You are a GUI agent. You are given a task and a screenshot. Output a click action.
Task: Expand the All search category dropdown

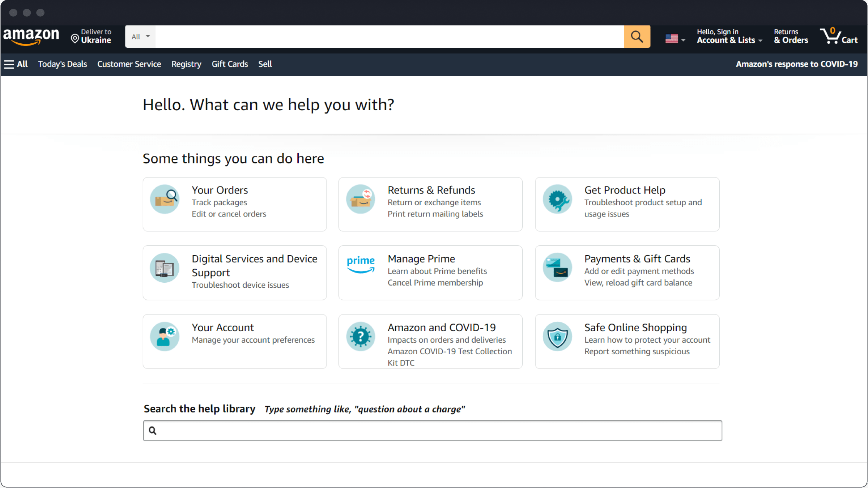click(140, 37)
